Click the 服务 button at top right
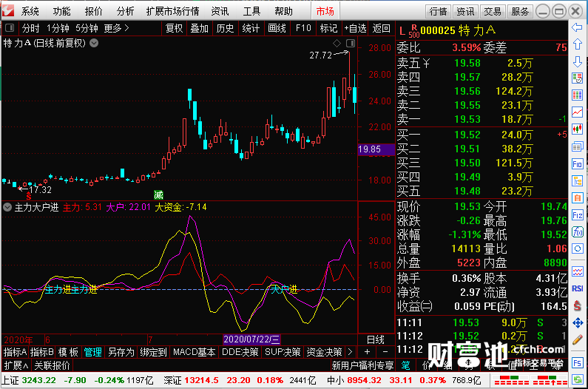588x389 pixels. coord(520,12)
